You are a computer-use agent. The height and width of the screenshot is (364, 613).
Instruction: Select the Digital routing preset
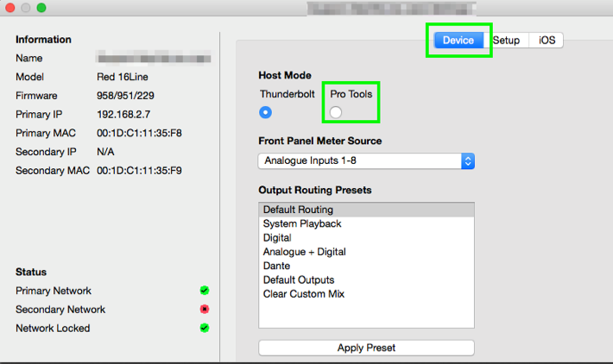coord(277,237)
